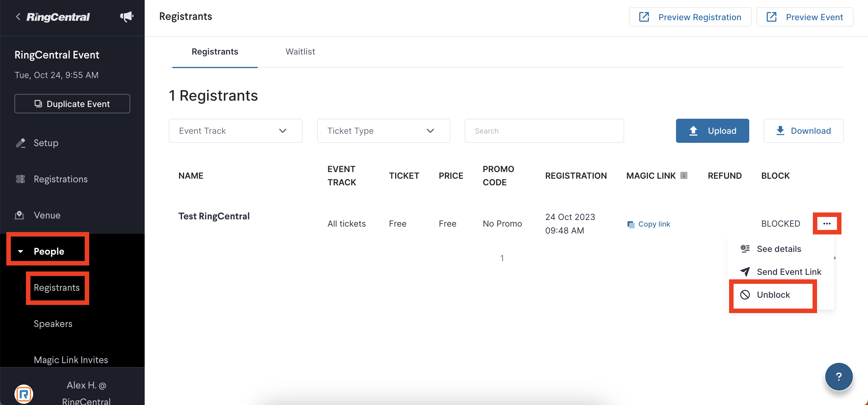Click the Preview Event button
The image size is (868, 405).
805,17
